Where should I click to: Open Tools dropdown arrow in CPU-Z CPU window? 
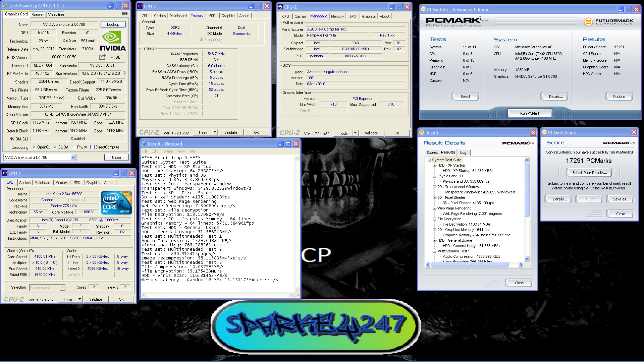(x=79, y=299)
